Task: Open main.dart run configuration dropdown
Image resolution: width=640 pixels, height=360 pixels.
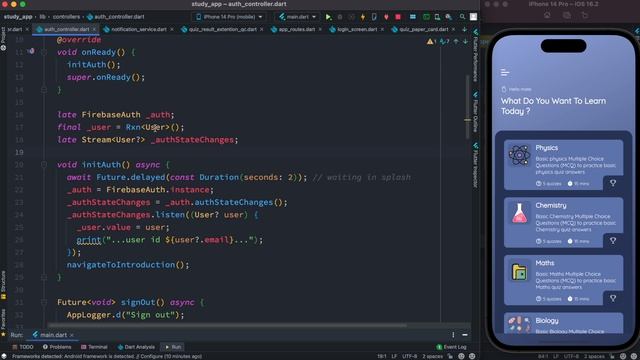Action: [298, 17]
